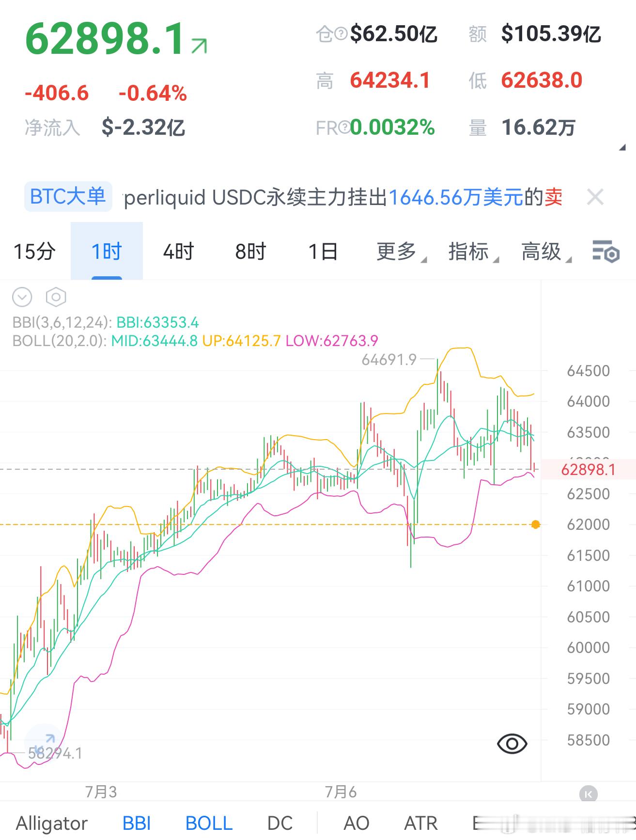This screenshot has width=636, height=840.
Task: Click the BBI:63353.4 value
Action: click(157, 322)
